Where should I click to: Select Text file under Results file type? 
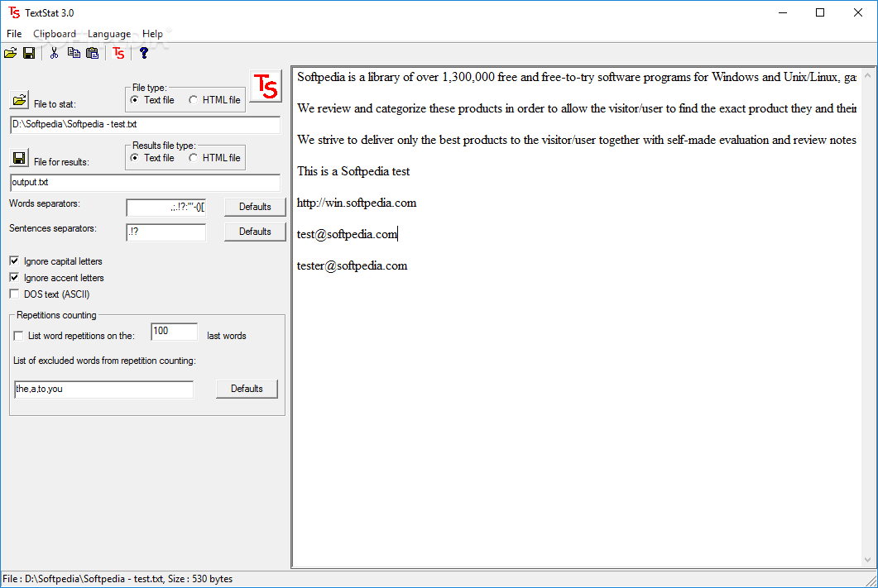tap(151, 158)
